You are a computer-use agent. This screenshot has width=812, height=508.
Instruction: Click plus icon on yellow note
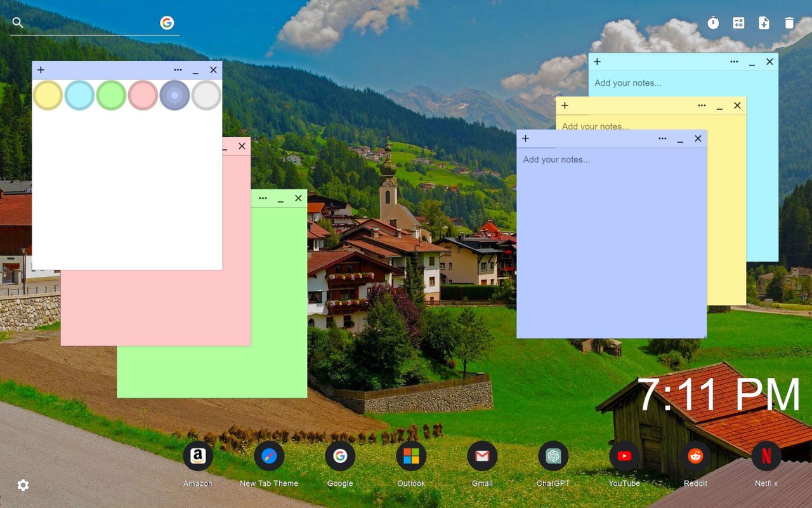(x=565, y=105)
